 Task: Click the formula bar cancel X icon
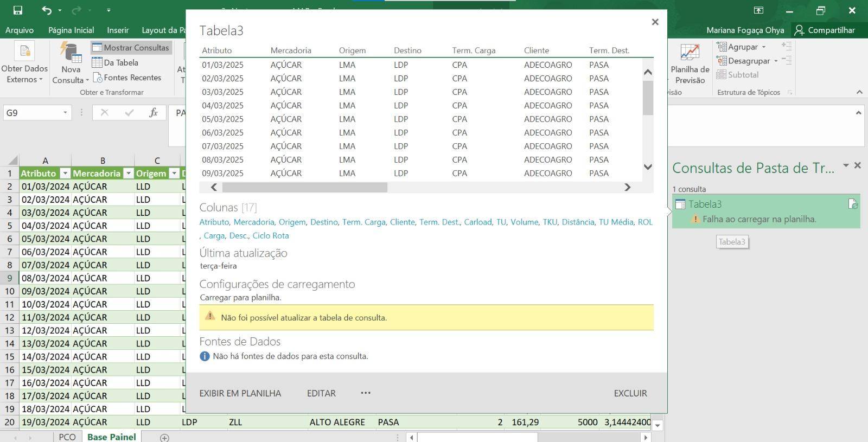coord(105,113)
